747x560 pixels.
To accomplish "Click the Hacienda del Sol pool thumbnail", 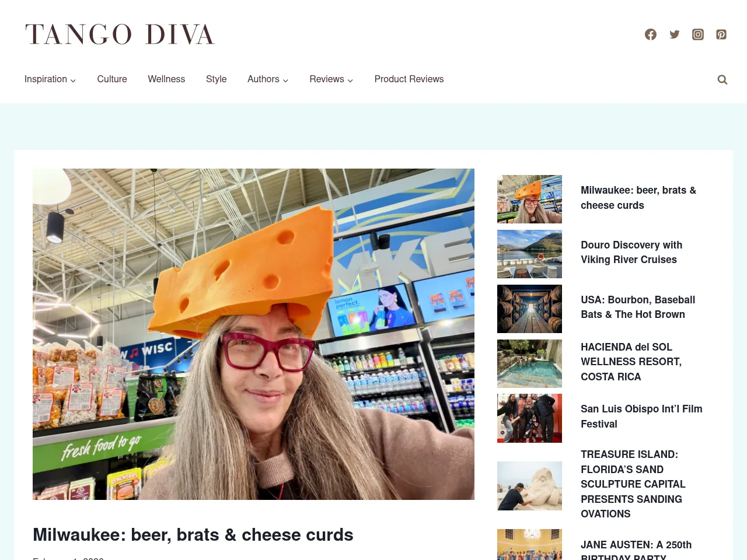I will pyautogui.click(x=529, y=363).
